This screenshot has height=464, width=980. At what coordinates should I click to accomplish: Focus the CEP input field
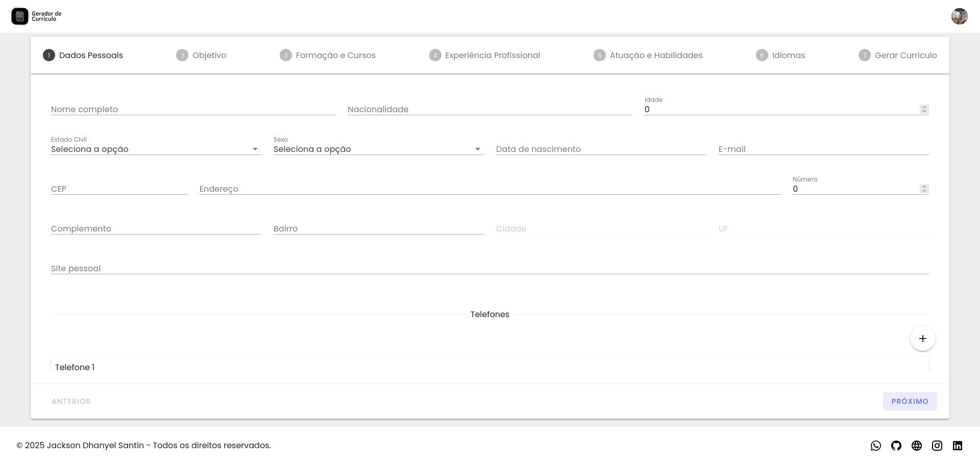[x=119, y=189]
